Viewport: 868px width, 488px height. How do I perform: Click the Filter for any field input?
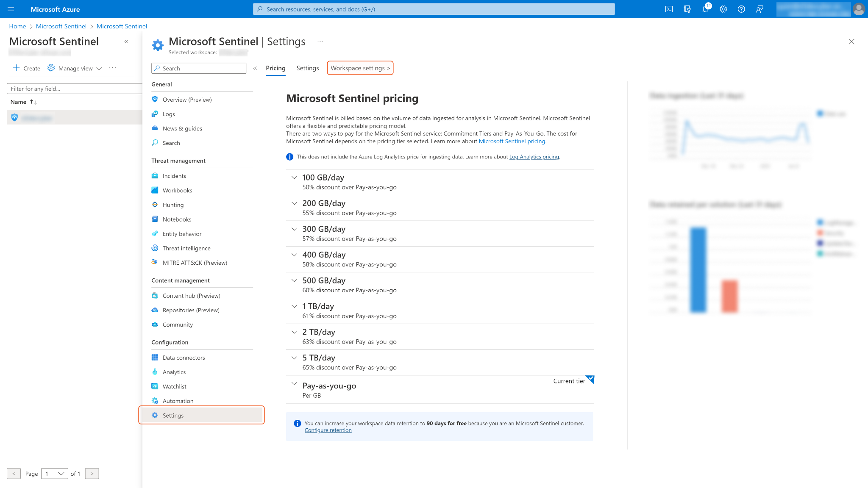click(x=74, y=89)
